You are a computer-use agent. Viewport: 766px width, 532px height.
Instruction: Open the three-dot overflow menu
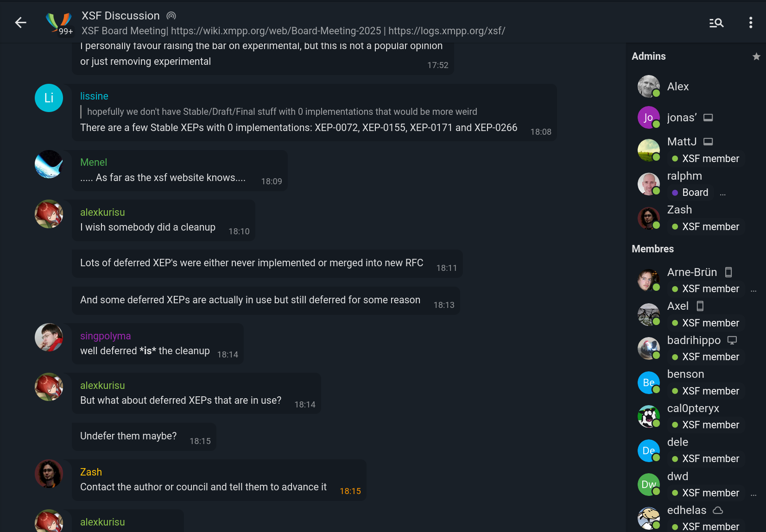[751, 23]
